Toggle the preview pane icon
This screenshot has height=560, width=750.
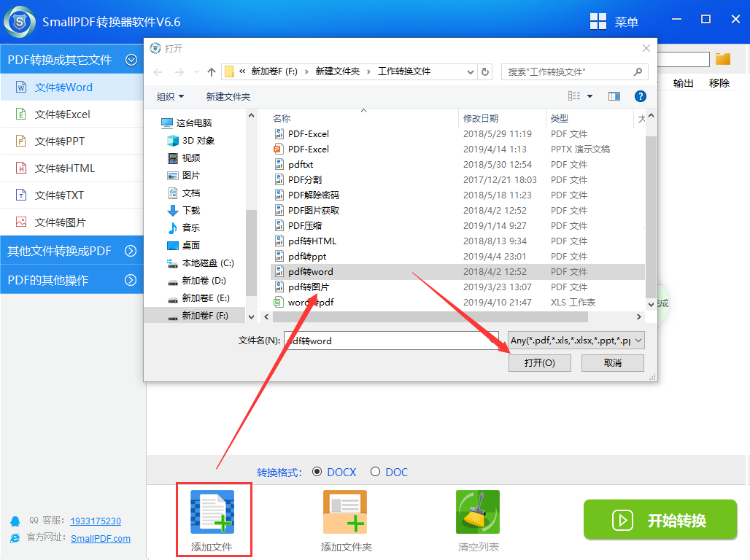tap(614, 96)
